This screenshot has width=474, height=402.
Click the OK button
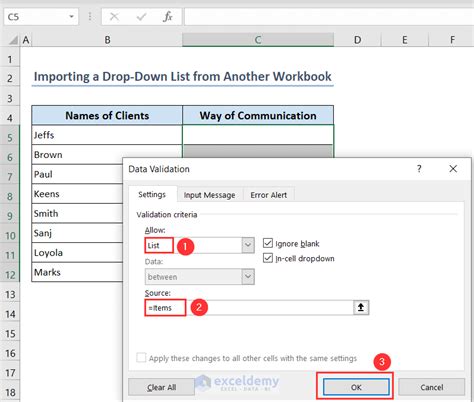pyautogui.click(x=356, y=387)
